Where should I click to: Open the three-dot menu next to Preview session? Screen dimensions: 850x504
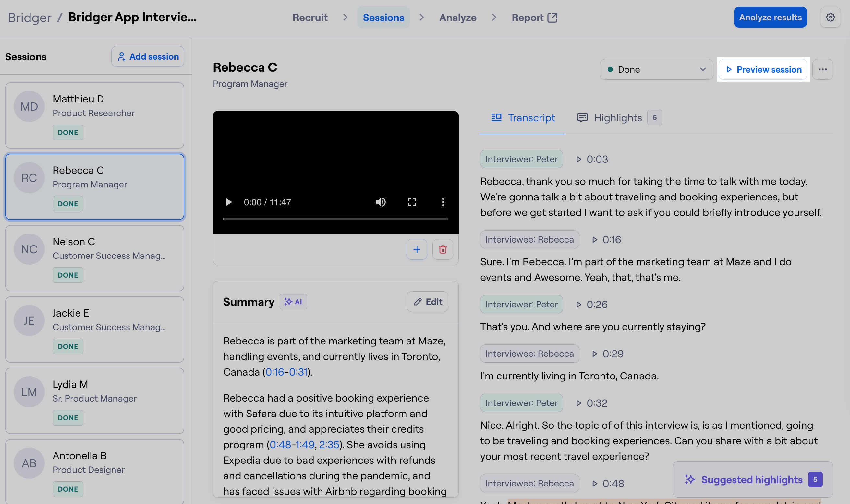click(822, 70)
